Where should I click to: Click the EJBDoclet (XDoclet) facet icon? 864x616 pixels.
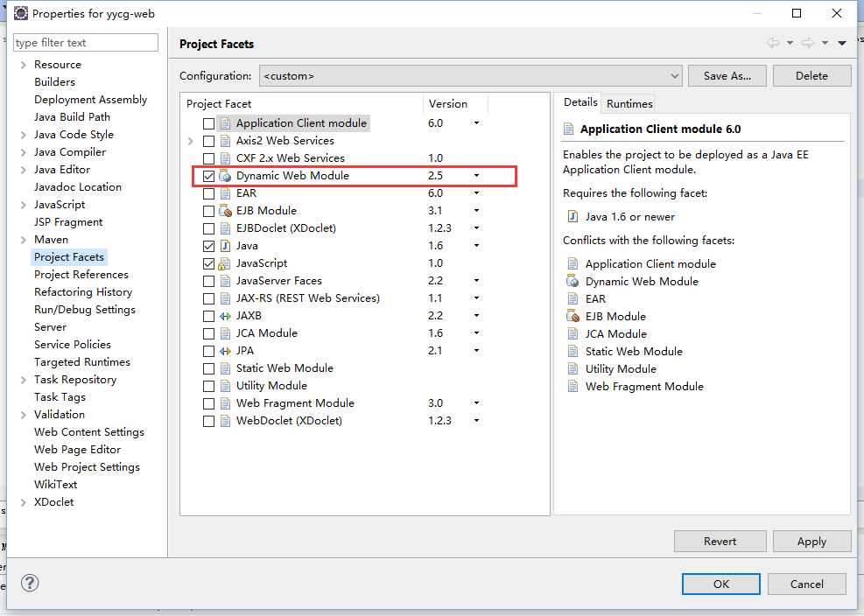pos(225,228)
